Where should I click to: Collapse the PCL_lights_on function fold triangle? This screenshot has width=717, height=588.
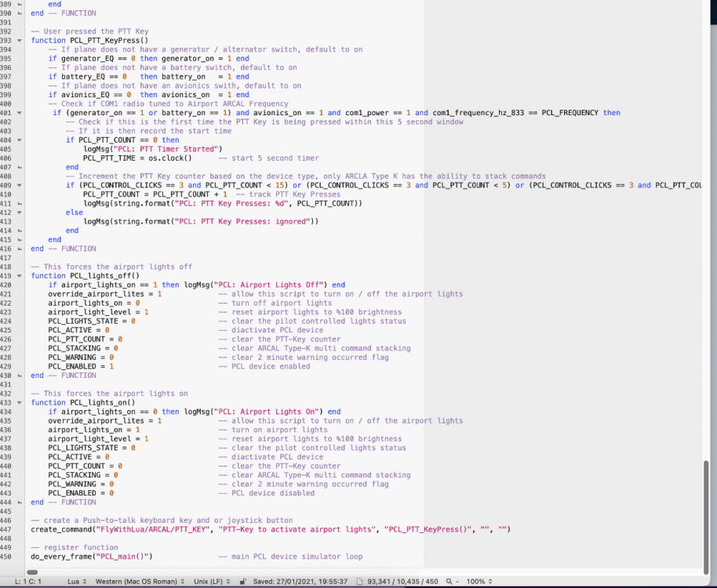coord(20,402)
